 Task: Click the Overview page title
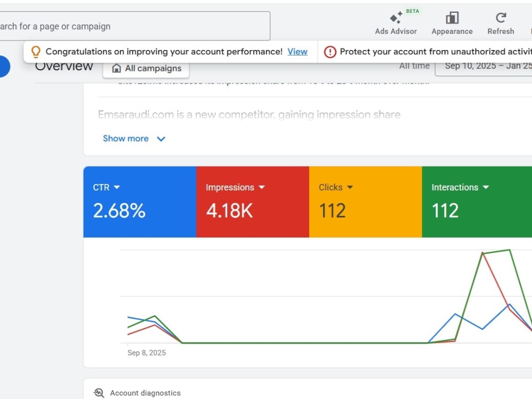tap(64, 66)
